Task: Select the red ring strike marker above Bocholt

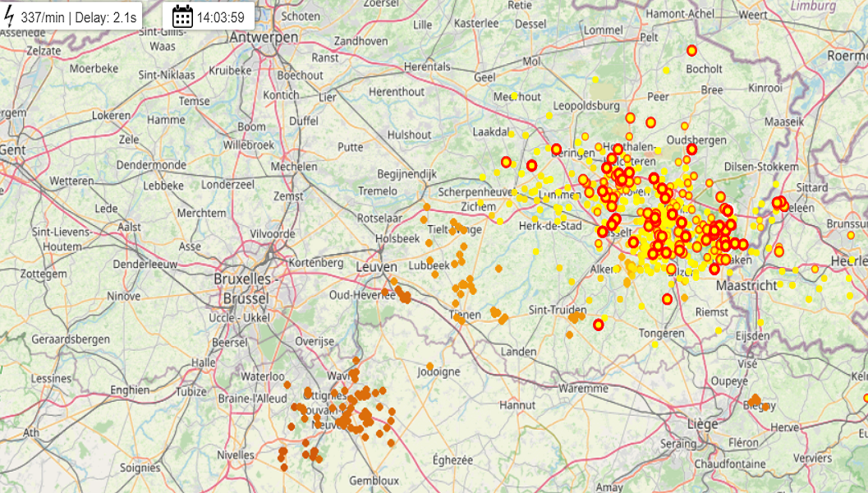Action: (x=691, y=50)
